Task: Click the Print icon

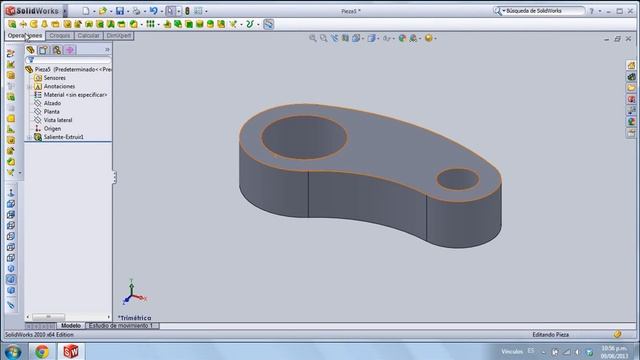Action: coord(136,11)
